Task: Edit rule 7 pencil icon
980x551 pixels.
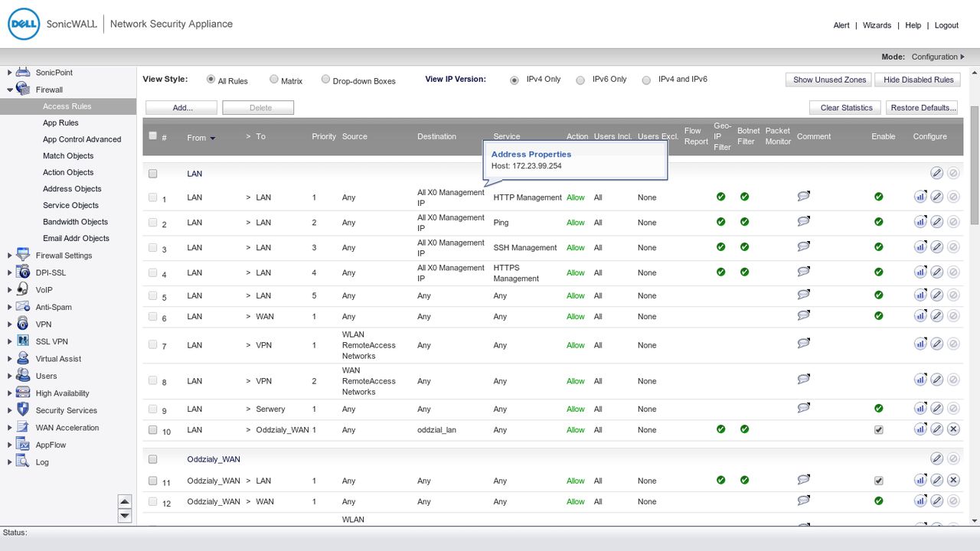Action: point(937,345)
